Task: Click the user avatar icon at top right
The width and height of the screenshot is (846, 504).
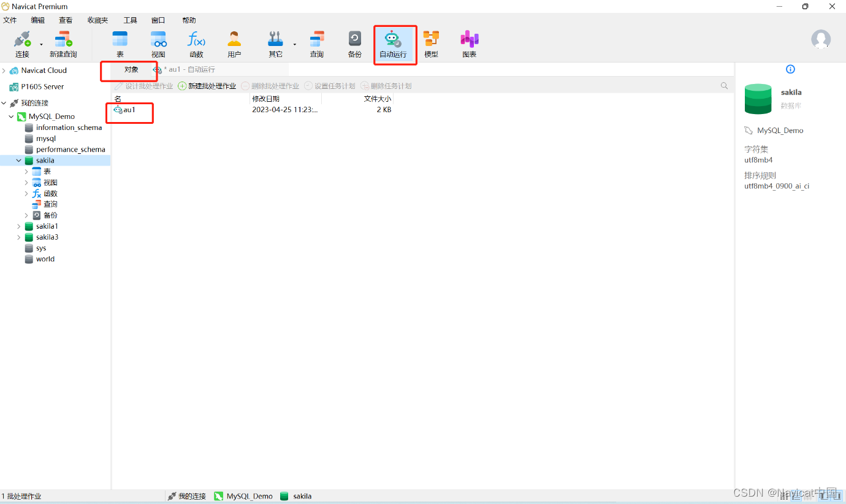Action: tap(821, 39)
